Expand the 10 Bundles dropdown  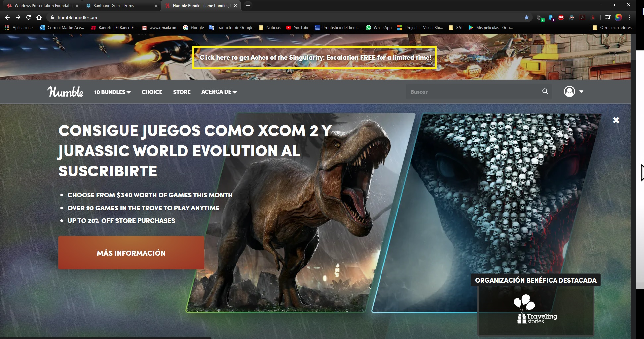[112, 92]
